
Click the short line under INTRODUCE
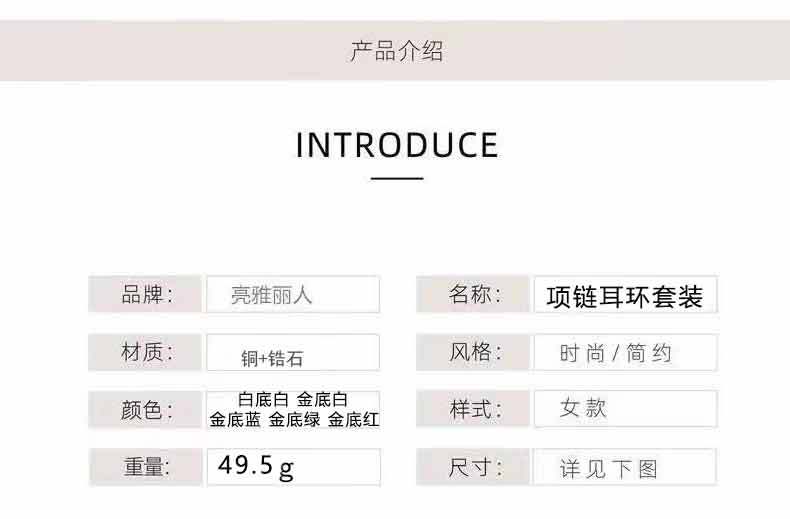pos(397,178)
